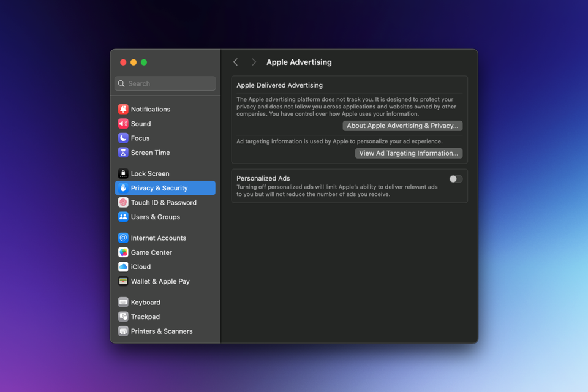Click the Screen Time hourglass icon

click(x=123, y=153)
